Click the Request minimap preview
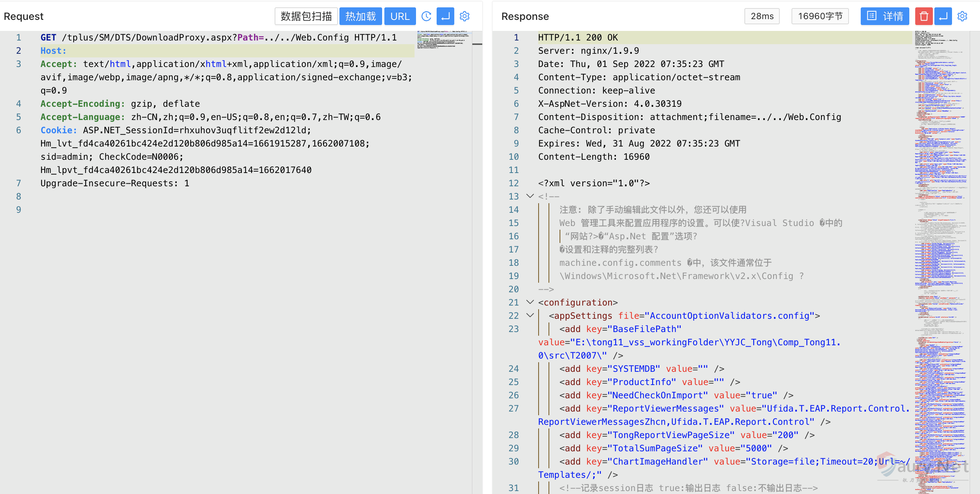Viewport: 980px width, 494px height. pos(443,39)
